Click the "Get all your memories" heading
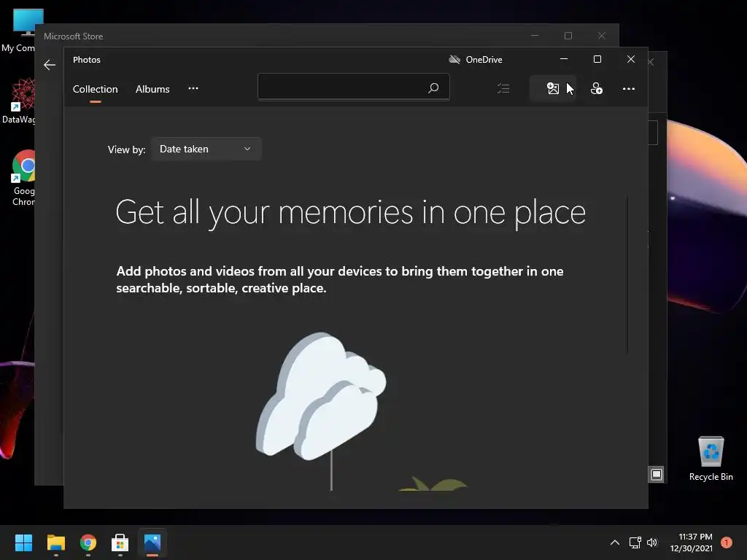 point(351,212)
